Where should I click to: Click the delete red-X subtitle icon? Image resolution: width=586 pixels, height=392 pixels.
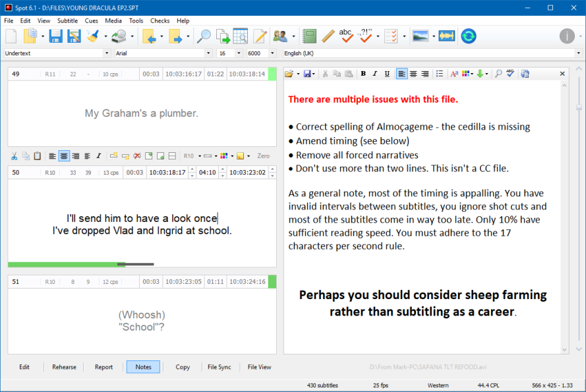(137, 156)
